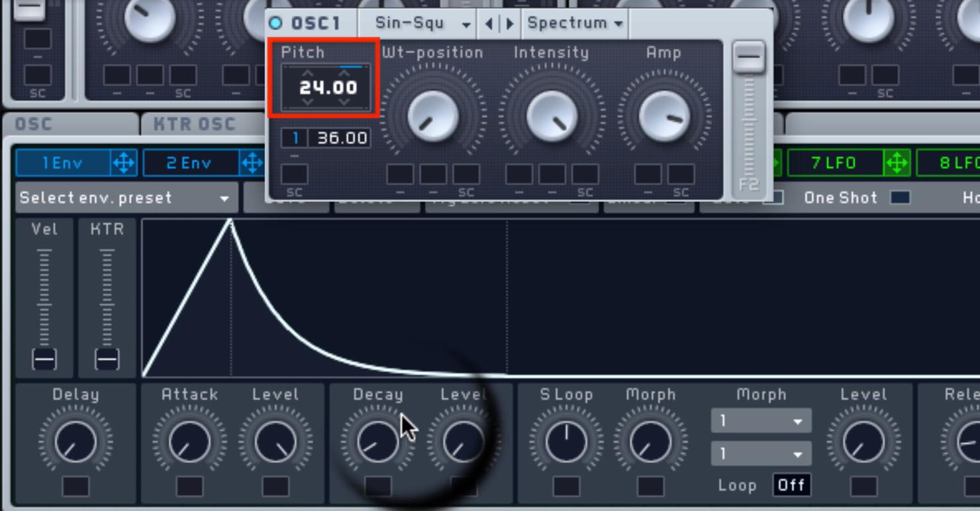Click the SC slot under Wt-position
Screen dimensions: 980x511
466,174
